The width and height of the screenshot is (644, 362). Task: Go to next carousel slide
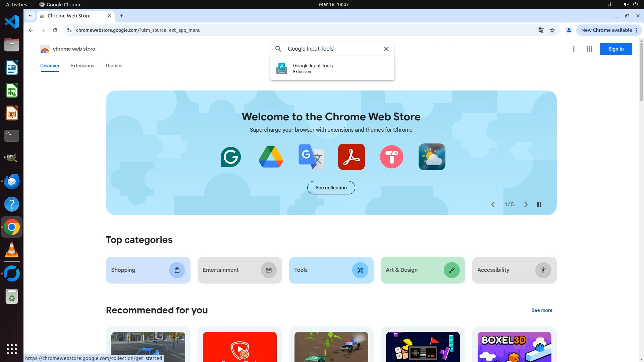[526, 204]
